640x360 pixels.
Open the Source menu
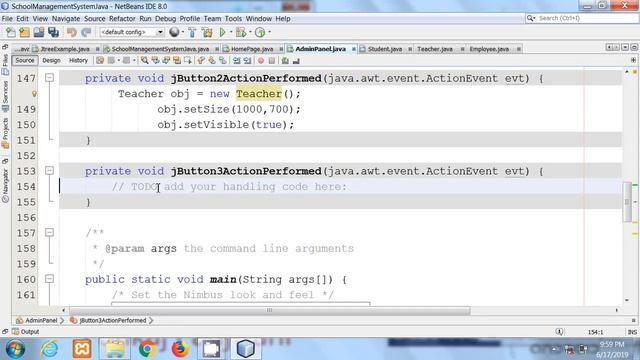[x=95, y=19]
